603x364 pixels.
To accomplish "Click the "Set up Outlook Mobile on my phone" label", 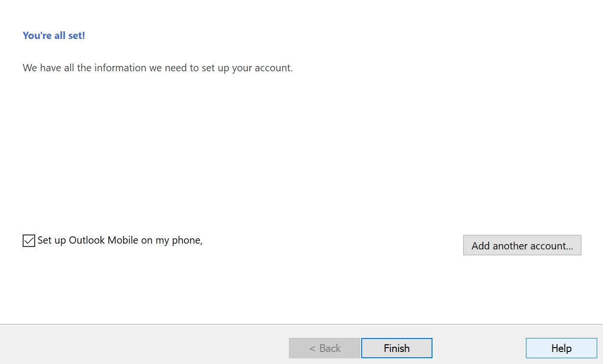I will click(119, 240).
